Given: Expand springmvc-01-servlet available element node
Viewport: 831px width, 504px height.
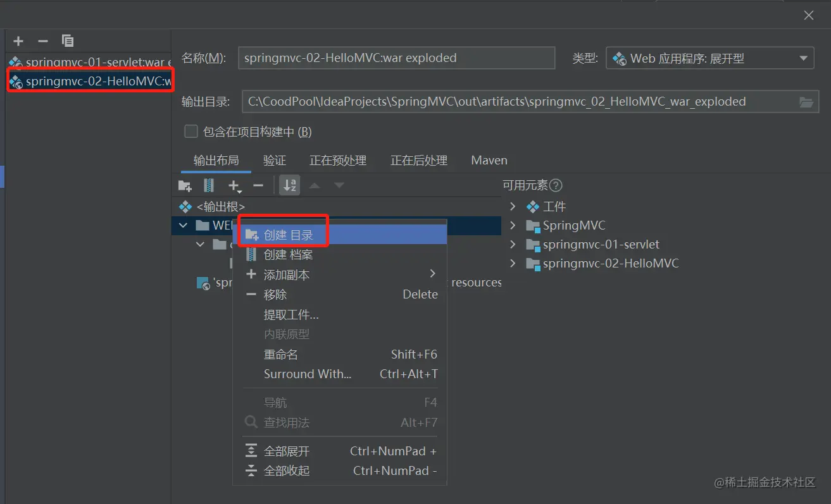Looking at the screenshot, I should click(513, 244).
